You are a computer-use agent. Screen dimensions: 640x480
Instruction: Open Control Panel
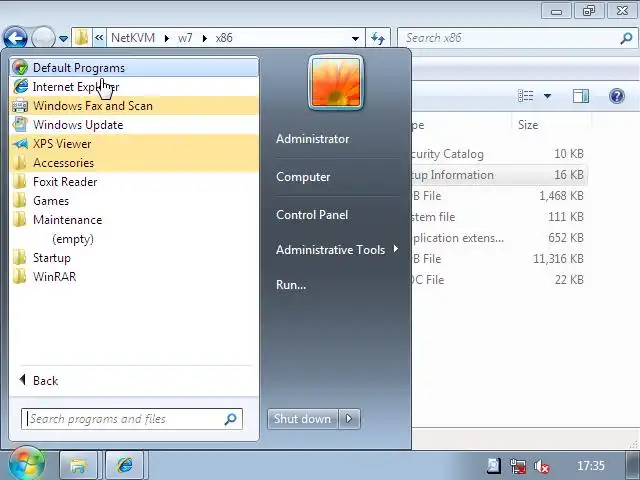point(312,215)
